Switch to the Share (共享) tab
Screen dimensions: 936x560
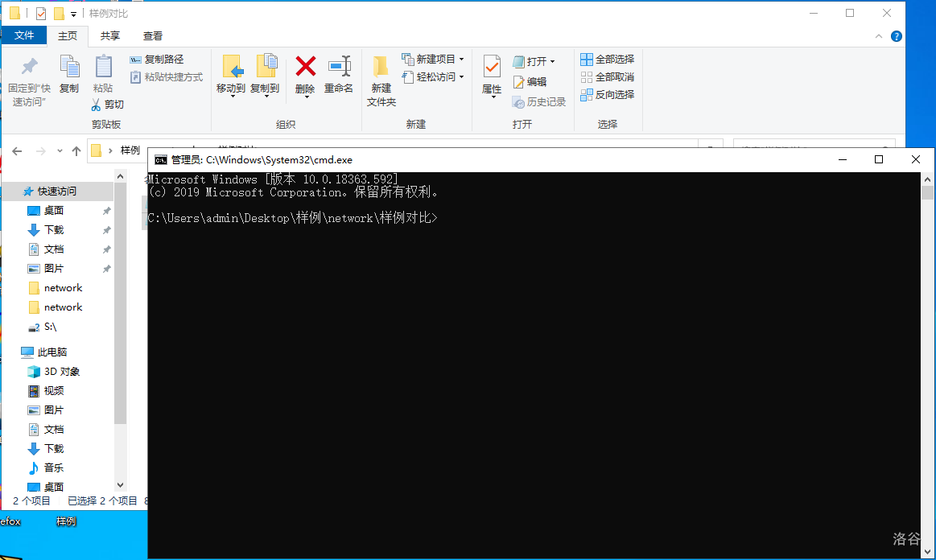(x=110, y=36)
